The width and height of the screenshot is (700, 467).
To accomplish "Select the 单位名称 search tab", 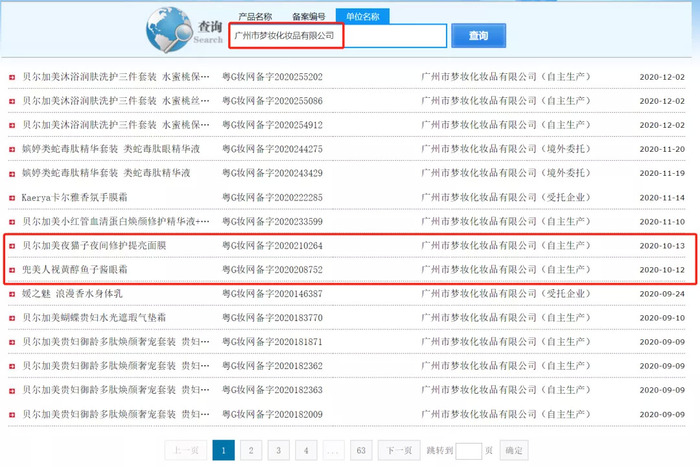I will pyautogui.click(x=362, y=17).
